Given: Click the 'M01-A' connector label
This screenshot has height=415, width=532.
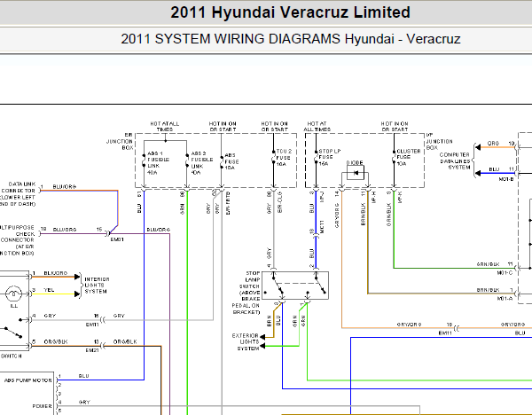Looking at the screenshot, I should click(505, 298).
